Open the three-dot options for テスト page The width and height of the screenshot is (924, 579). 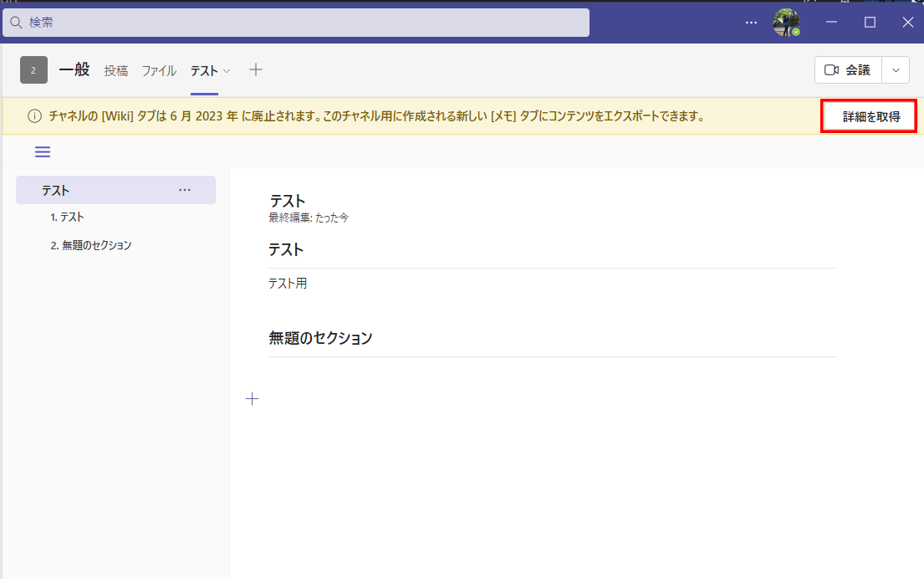[185, 191]
